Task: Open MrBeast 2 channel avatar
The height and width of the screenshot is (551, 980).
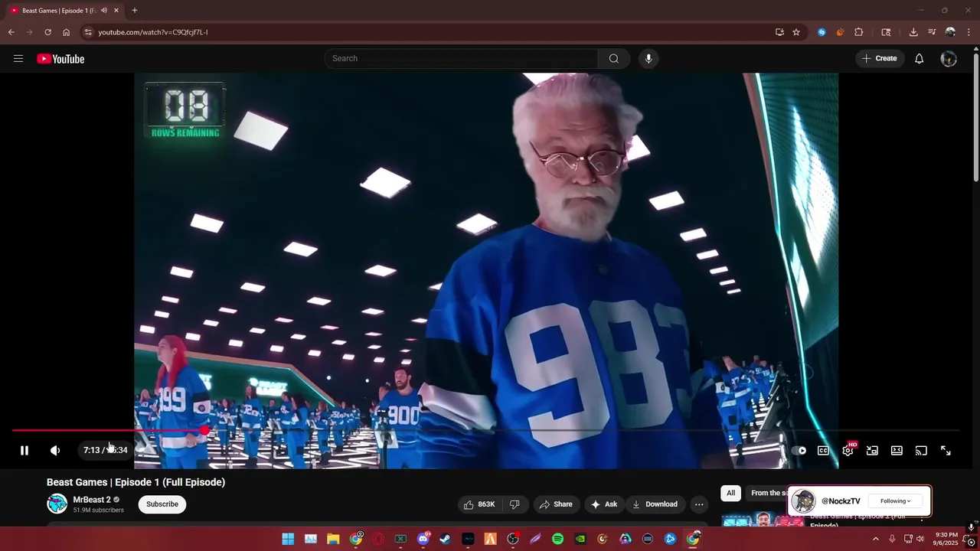Action: click(x=57, y=504)
